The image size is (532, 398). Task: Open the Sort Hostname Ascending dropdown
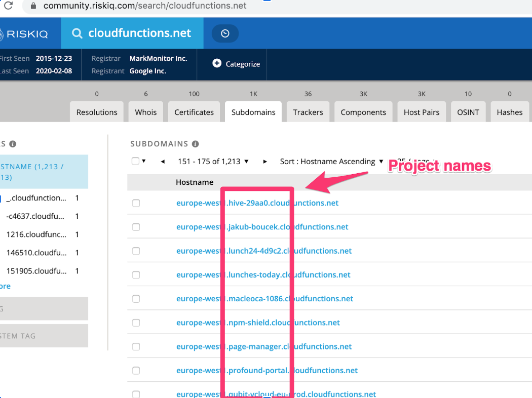[331, 162]
